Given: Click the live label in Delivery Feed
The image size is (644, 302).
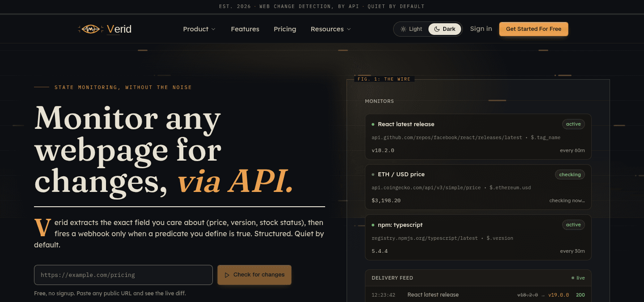Looking at the screenshot, I should coord(580,278).
